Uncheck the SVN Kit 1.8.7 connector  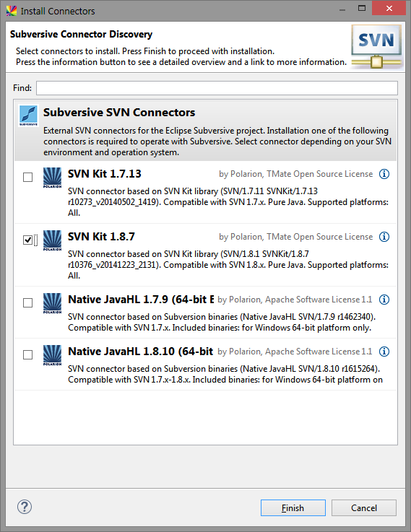(x=28, y=240)
